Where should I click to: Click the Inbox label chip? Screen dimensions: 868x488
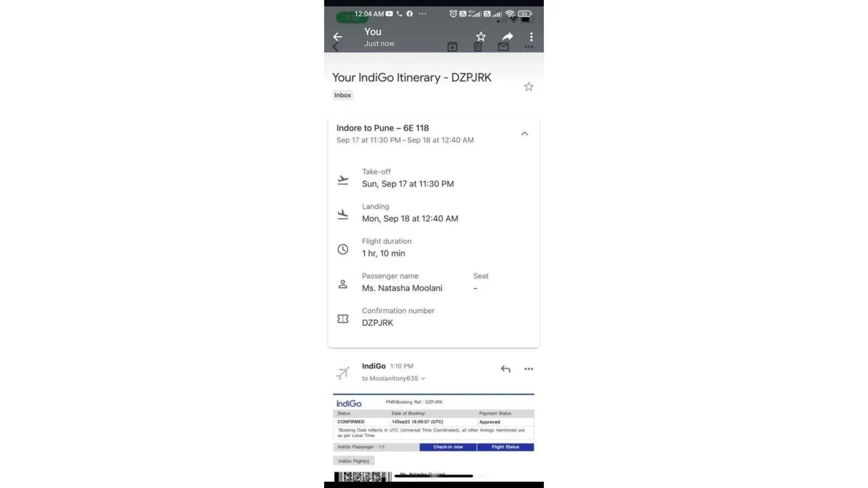tap(343, 95)
